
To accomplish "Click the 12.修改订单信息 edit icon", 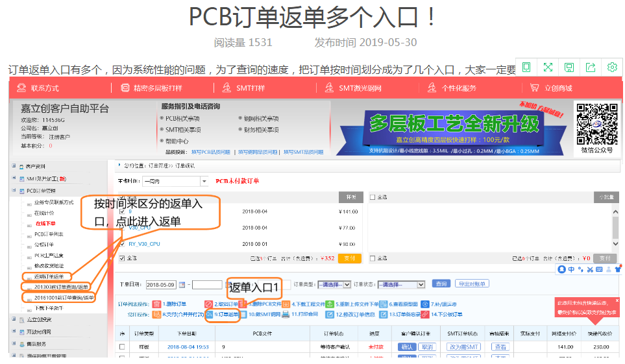I will pos(329,315).
